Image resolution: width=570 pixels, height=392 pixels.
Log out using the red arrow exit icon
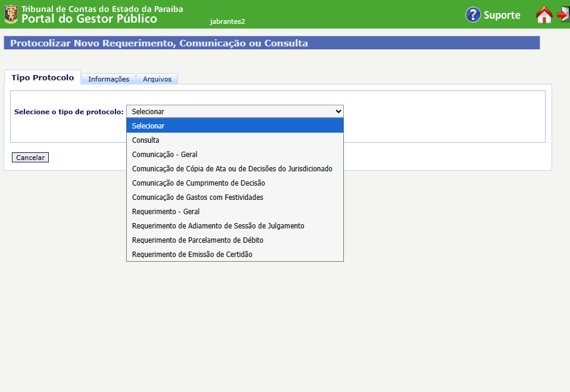point(563,14)
